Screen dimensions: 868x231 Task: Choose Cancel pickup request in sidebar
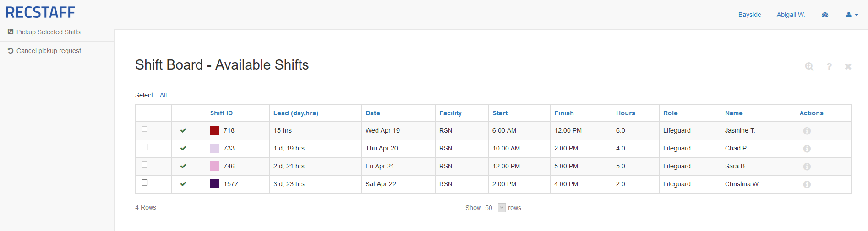point(49,51)
